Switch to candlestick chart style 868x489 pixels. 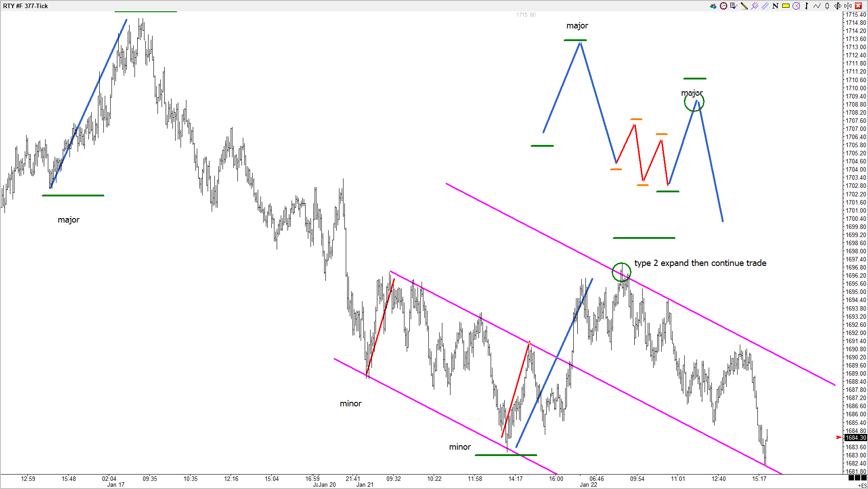point(827,6)
